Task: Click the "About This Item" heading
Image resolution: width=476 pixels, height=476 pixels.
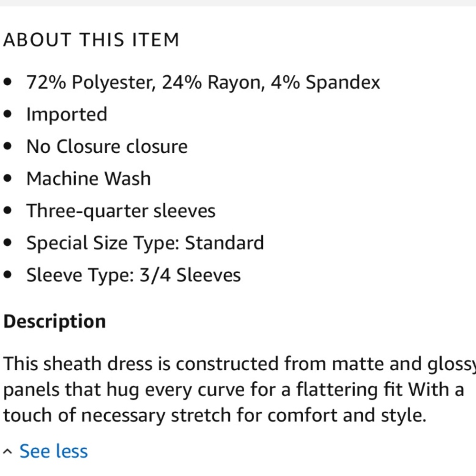Action: pos(91,40)
